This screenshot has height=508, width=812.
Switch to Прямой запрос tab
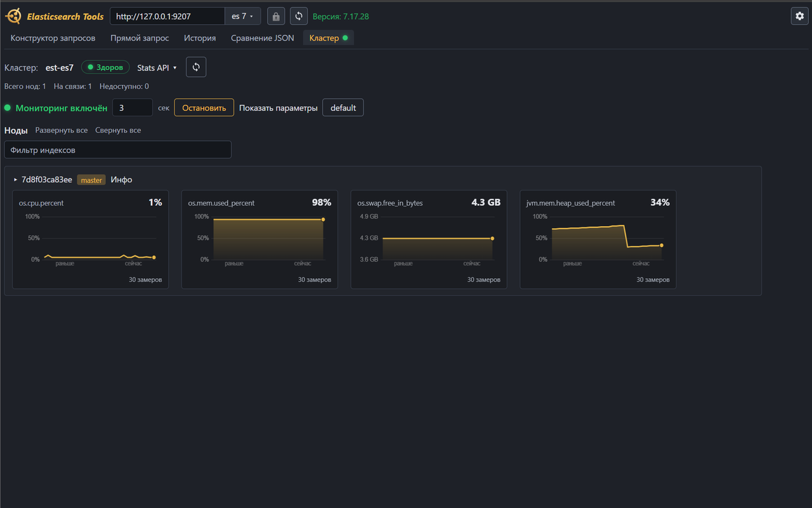140,38
